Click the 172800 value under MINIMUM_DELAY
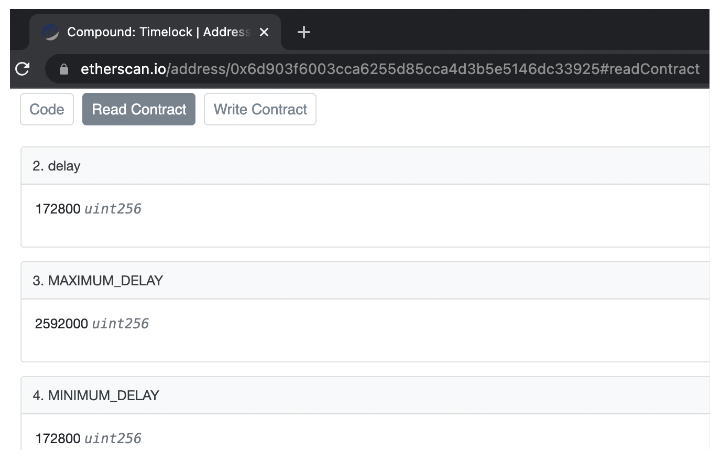723x464 pixels. (57, 438)
